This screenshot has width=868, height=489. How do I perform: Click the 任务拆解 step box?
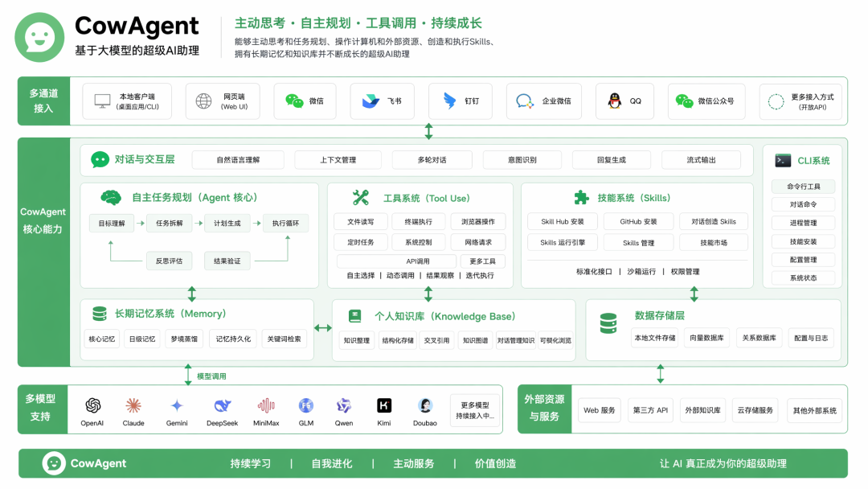tap(170, 223)
